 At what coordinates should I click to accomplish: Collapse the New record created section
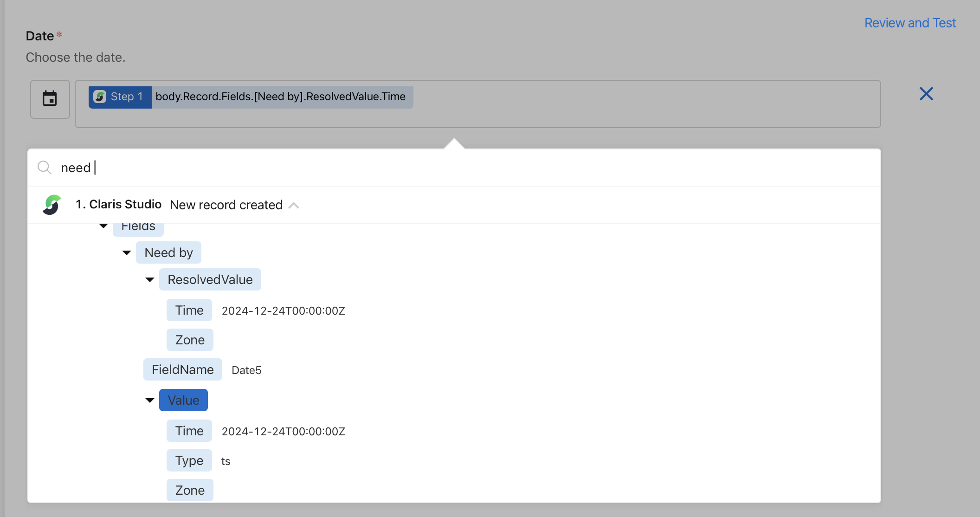(294, 205)
